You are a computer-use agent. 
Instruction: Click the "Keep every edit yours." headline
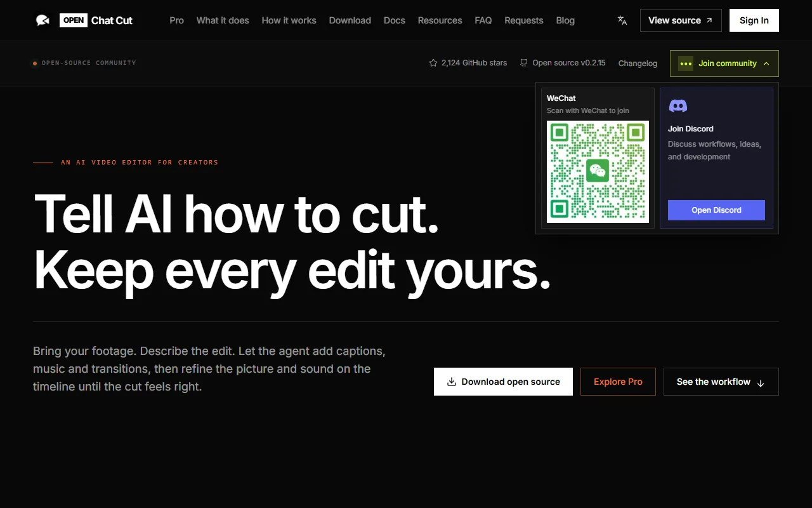point(292,271)
